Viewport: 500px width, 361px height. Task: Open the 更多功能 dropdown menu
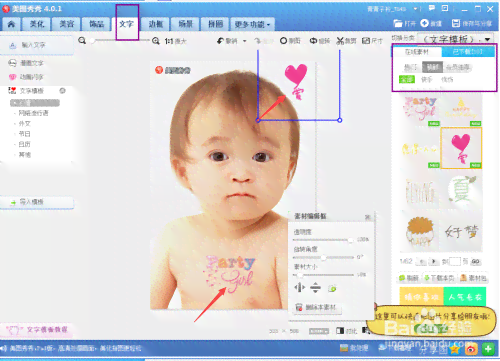252,24
